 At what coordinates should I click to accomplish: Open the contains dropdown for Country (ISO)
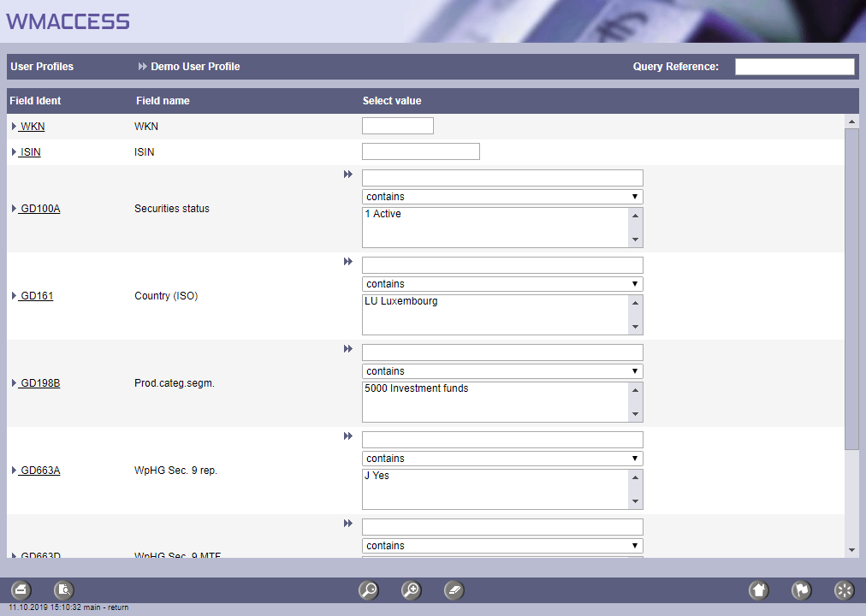tap(502, 284)
